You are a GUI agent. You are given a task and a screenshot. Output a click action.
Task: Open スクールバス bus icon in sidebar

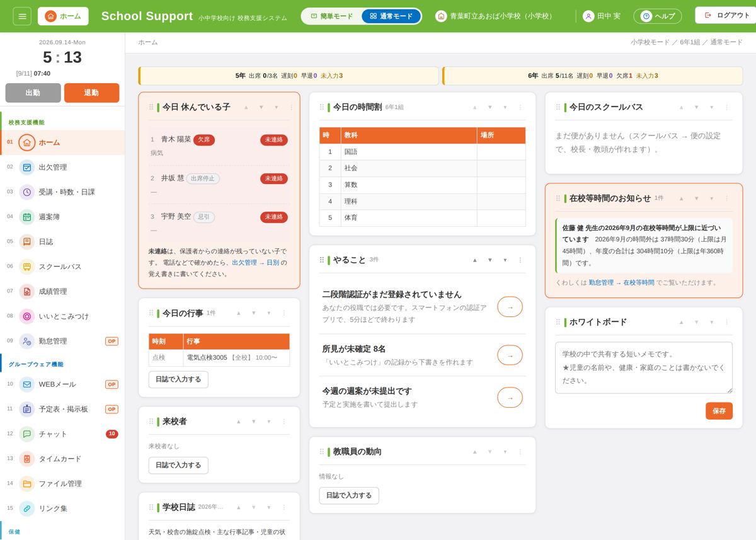[x=27, y=267]
